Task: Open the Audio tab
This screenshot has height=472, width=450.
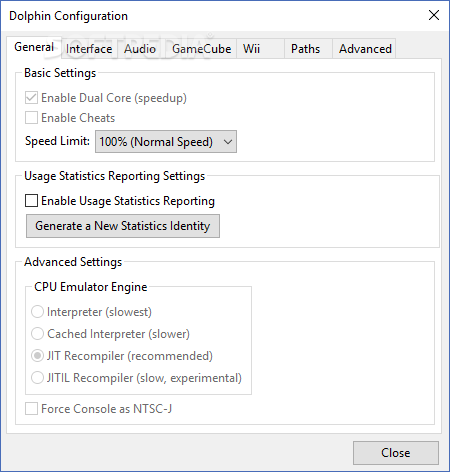Action: 140,49
